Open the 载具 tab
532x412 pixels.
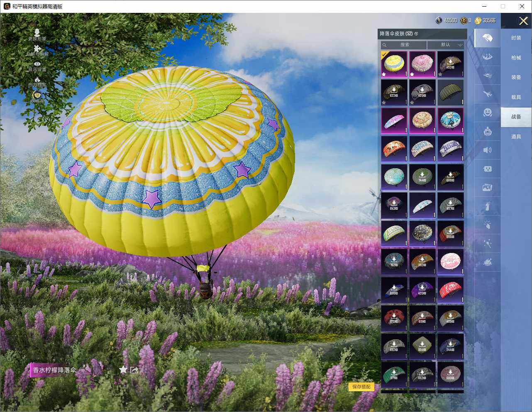click(516, 97)
